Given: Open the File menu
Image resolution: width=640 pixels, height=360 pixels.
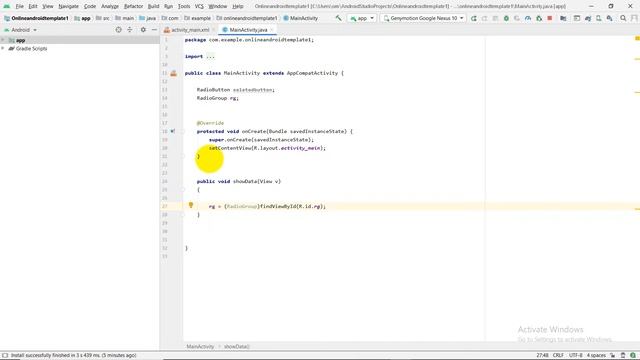Looking at the screenshot, I should 19,6.
